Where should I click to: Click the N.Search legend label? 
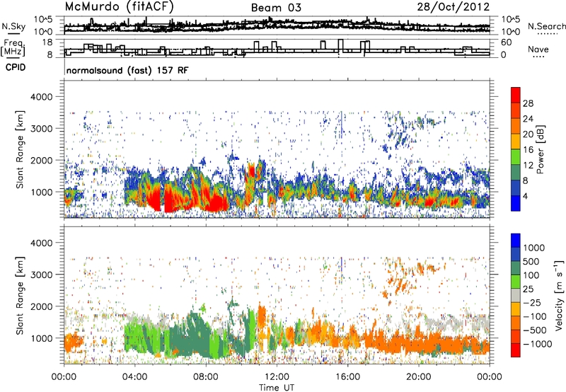point(547,26)
